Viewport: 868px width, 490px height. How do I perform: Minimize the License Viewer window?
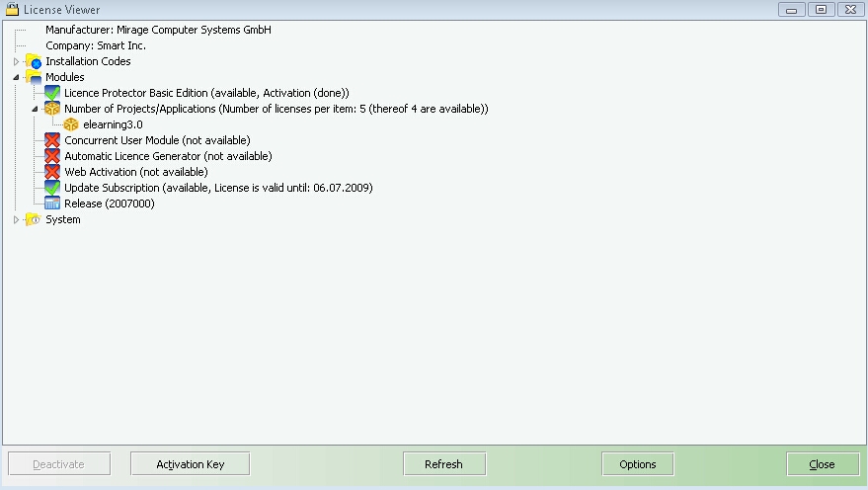click(792, 10)
